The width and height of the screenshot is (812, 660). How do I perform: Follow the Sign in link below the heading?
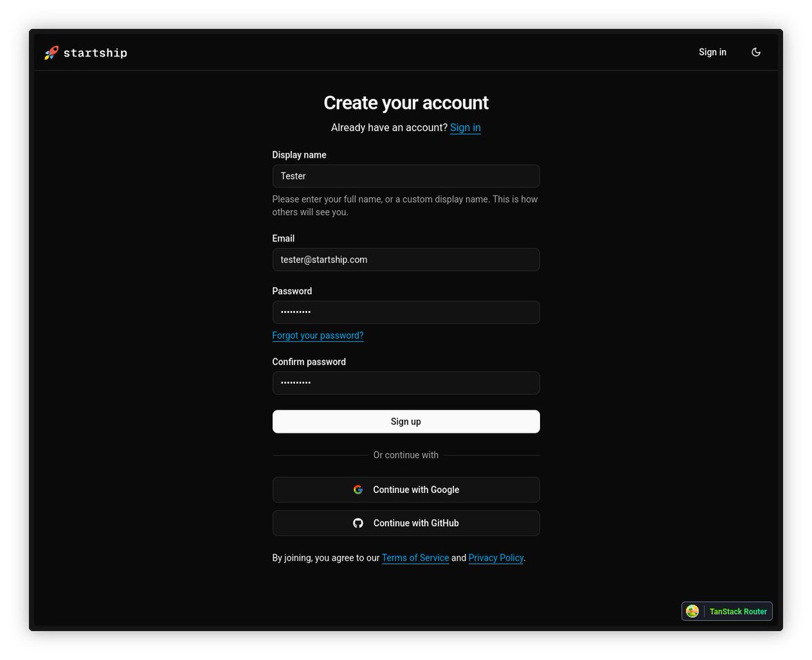pyautogui.click(x=466, y=127)
